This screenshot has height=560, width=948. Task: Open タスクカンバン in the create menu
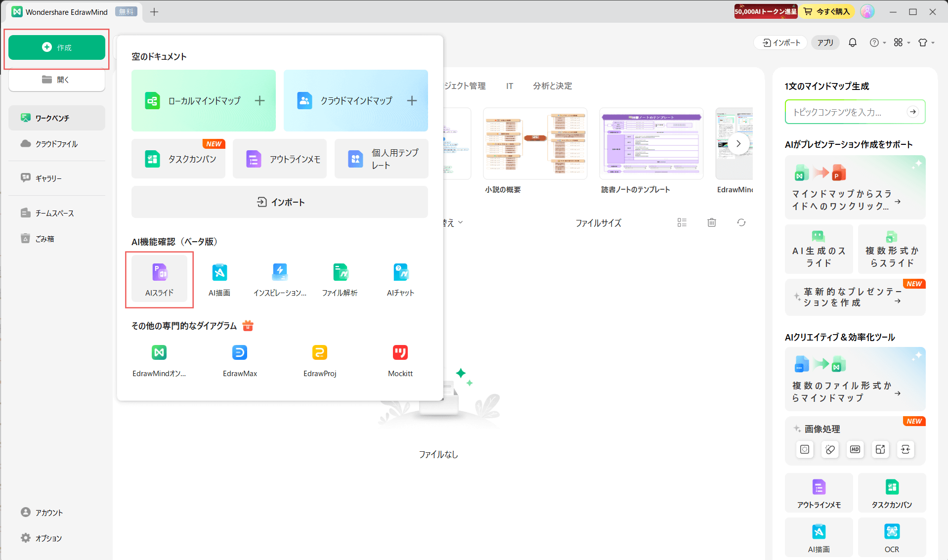(178, 159)
